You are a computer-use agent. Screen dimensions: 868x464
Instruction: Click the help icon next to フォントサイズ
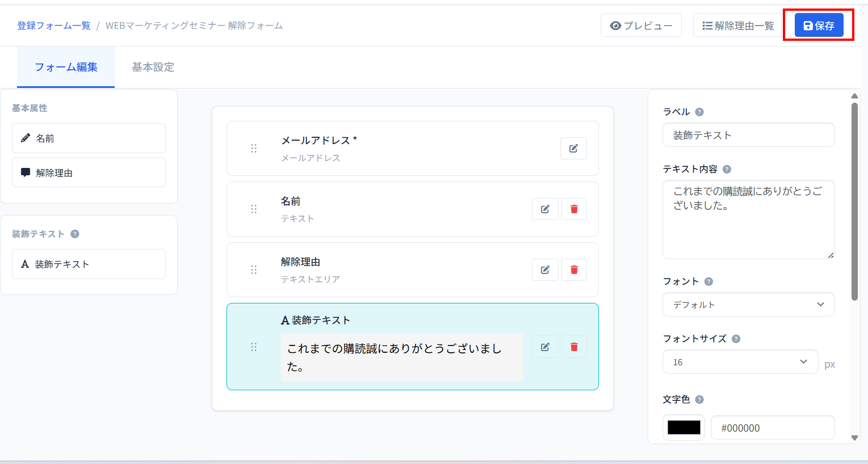[x=736, y=339]
